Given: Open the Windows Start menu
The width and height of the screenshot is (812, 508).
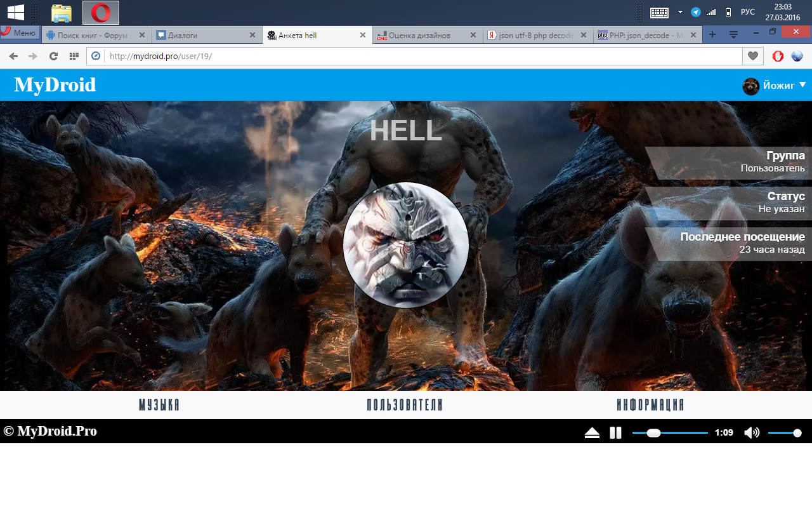Looking at the screenshot, I should pos(15,12).
